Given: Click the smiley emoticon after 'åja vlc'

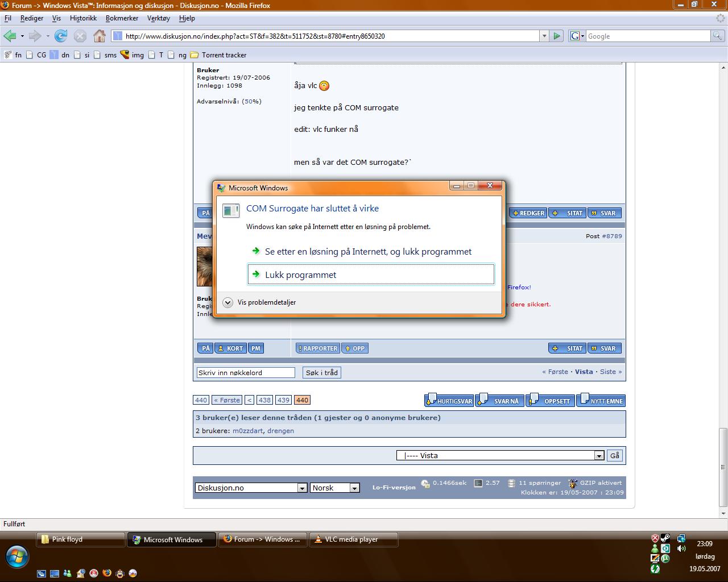Looking at the screenshot, I should coord(324,86).
